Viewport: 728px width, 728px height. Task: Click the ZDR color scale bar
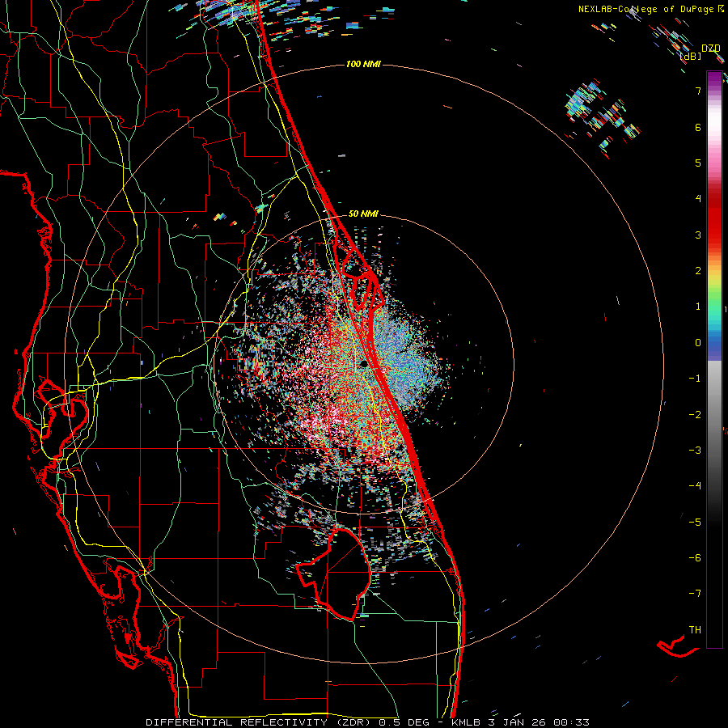tap(714, 359)
